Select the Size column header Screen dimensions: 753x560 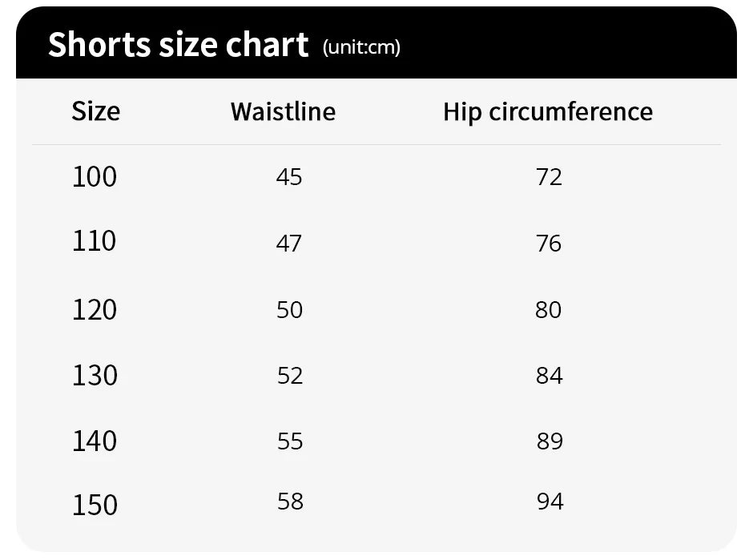pyautogui.click(x=95, y=111)
